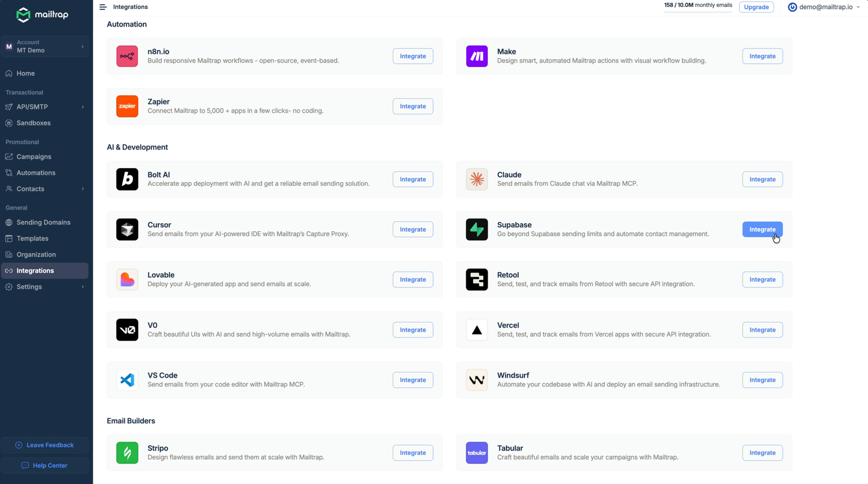The image size is (868, 484).
Task: Open the demo@mailtrap.io account dropdown
Action: 824,7
